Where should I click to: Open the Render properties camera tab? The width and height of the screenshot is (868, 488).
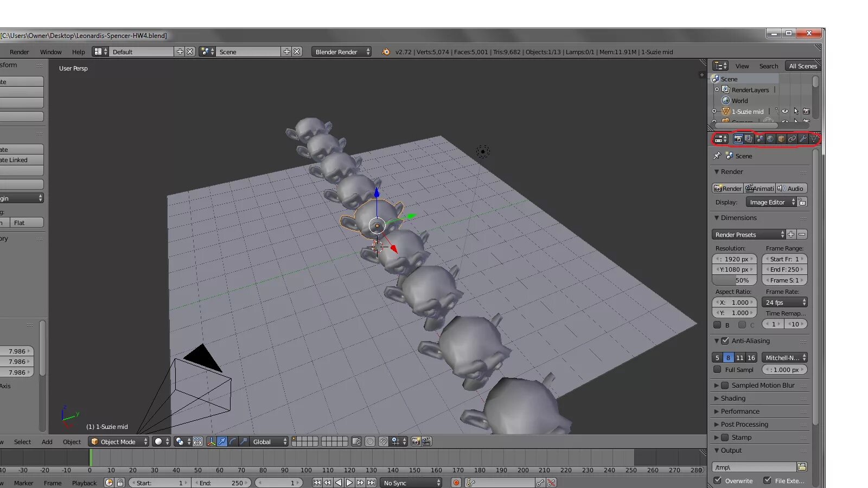point(738,139)
